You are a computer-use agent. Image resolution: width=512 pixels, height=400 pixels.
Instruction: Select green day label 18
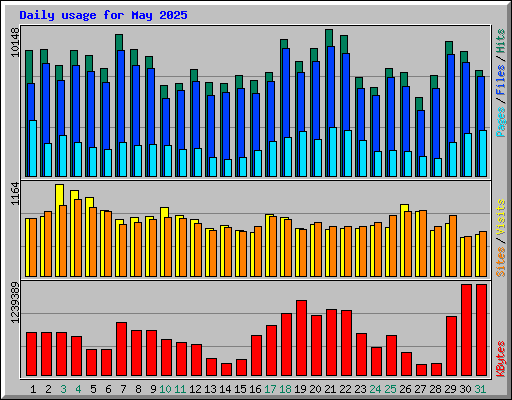[x=285, y=389]
